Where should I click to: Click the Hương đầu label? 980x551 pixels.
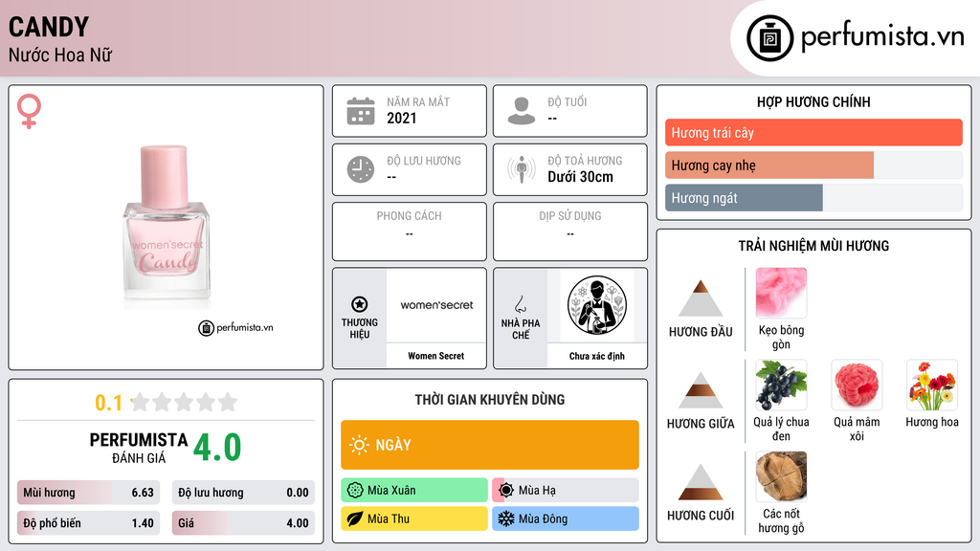click(701, 332)
